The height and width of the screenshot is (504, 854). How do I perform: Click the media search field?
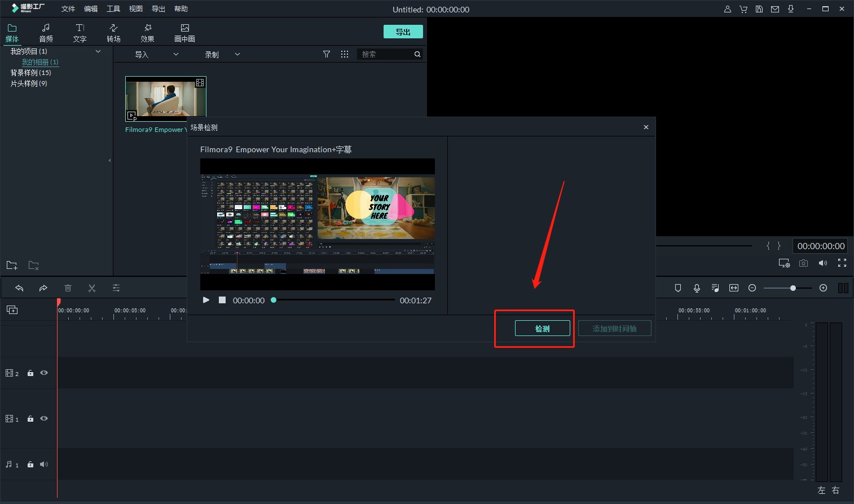point(386,54)
